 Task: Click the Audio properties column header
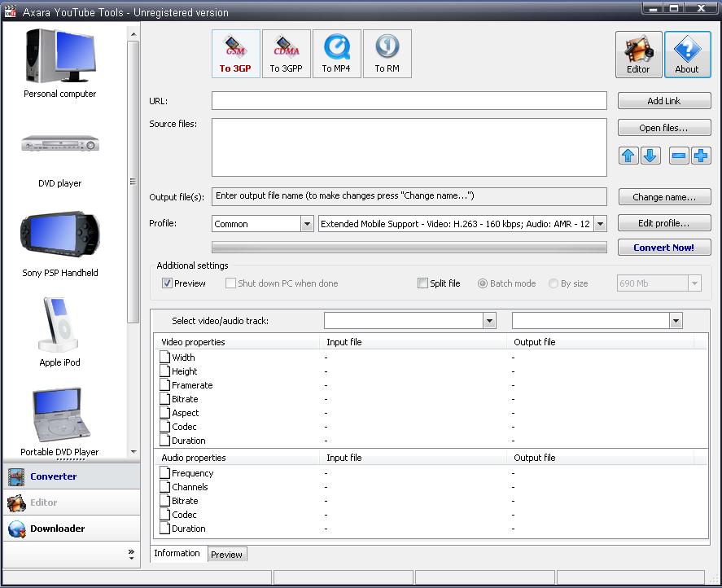click(x=236, y=458)
